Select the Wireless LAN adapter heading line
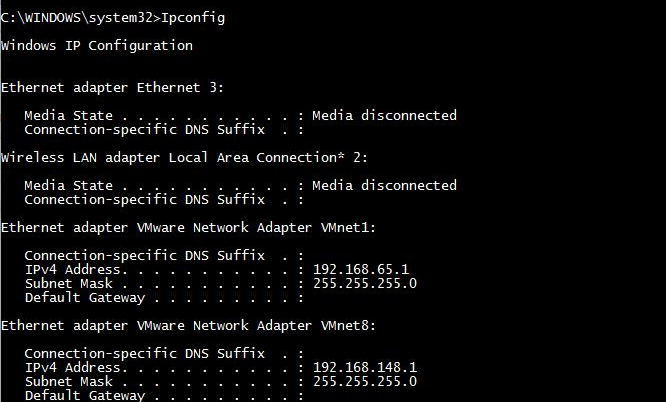This screenshot has width=666, height=402. [184, 158]
